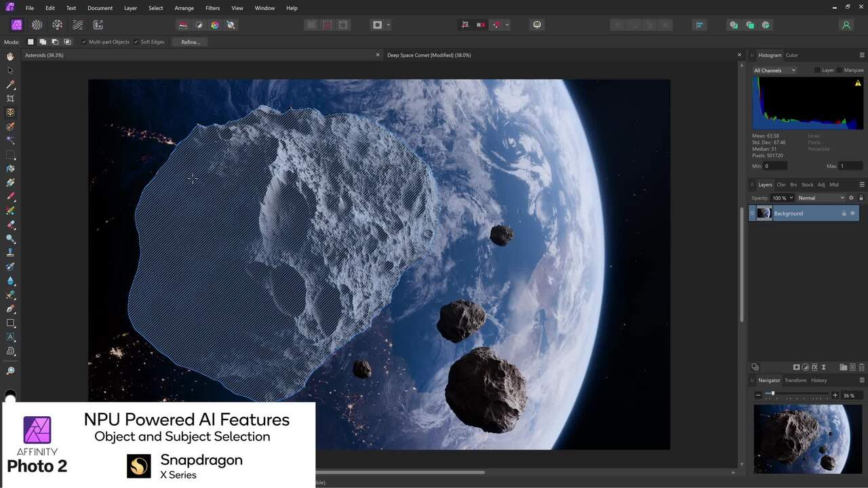Toggle off Soft Edges
Viewport: 868px width, 488px height.
tap(136, 41)
